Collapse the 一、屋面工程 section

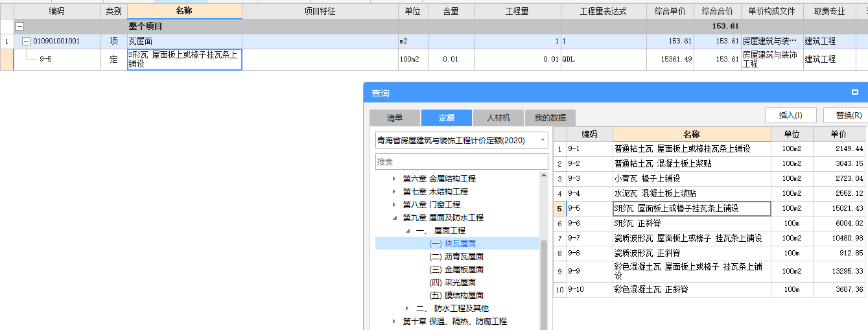point(407,230)
